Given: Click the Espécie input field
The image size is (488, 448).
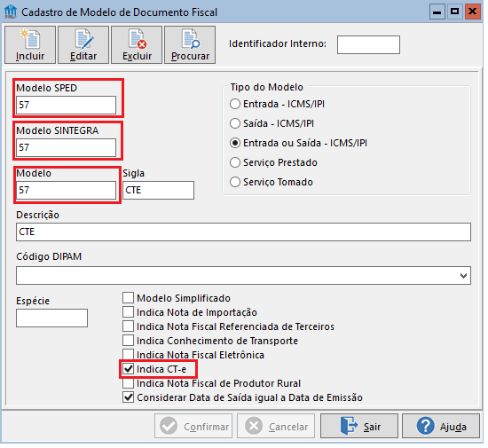Looking at the screenshot, I should point(52,318).
